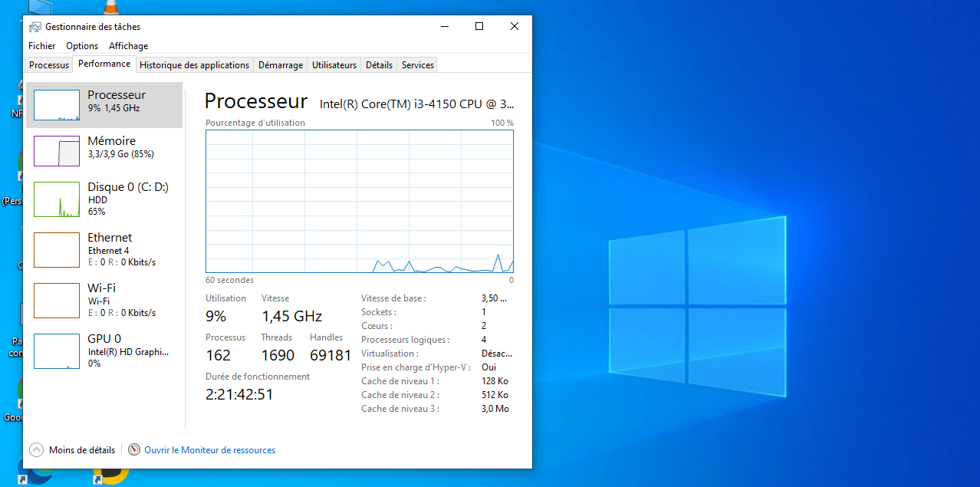
Task: Select the Performance tab
Action: point(104,64)
